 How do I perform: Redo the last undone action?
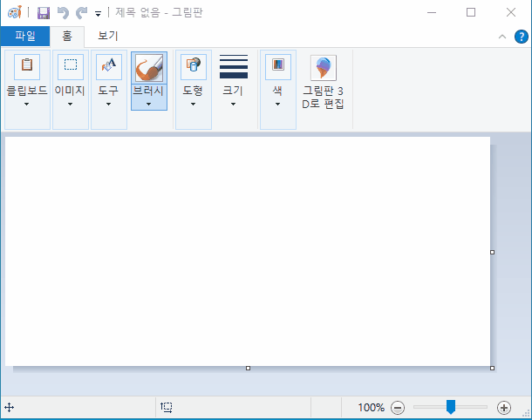point(81,13)
